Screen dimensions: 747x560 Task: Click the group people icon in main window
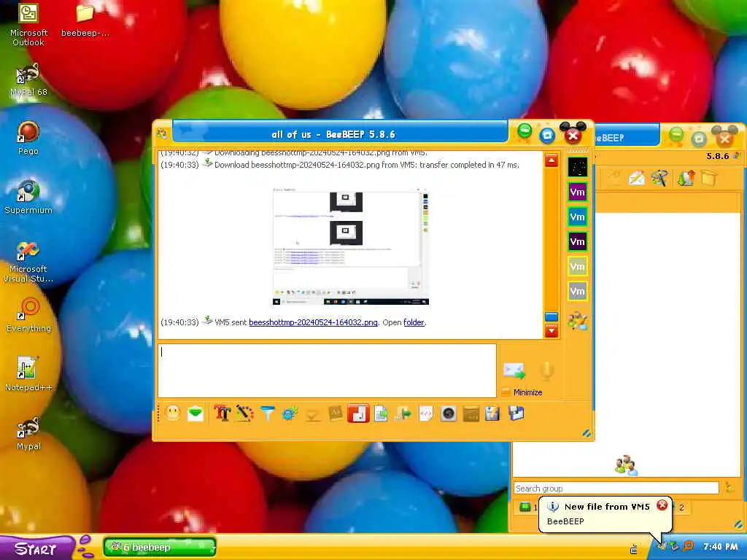625,465
